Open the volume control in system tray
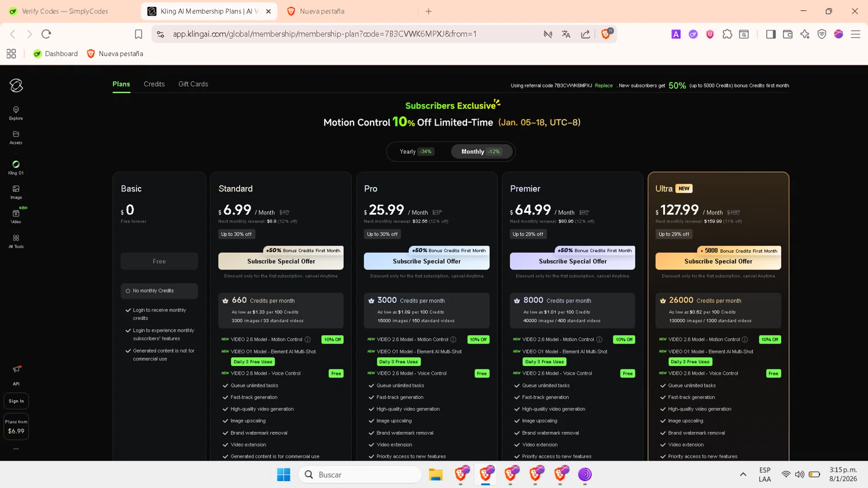This screenshot has width=868, height=488. point(800,475)
